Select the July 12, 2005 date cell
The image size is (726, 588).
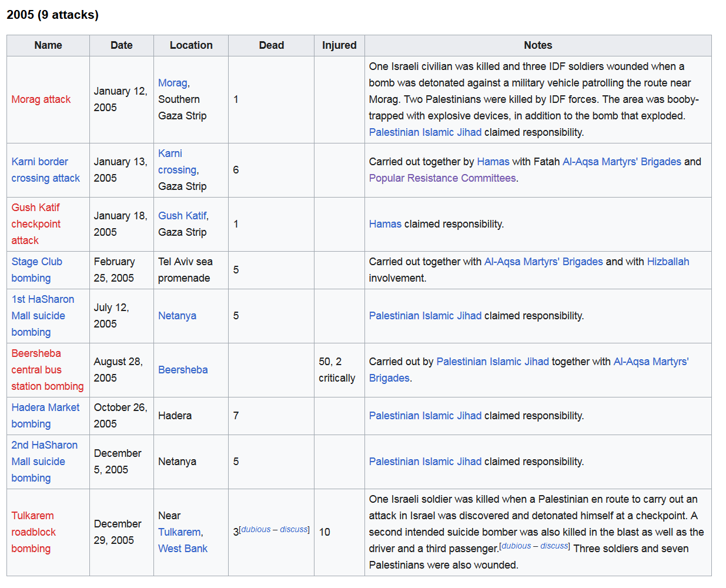122,316
